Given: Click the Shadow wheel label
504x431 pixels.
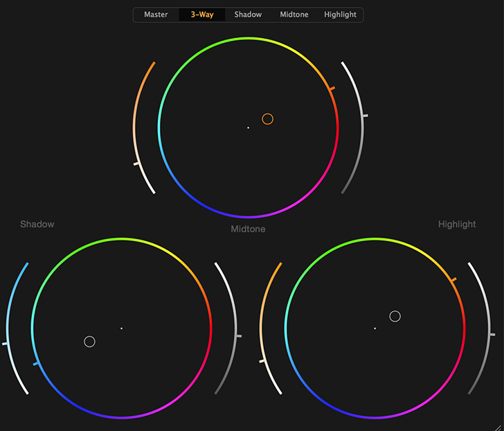Looking at the screenshot, I should coord(37,225).
